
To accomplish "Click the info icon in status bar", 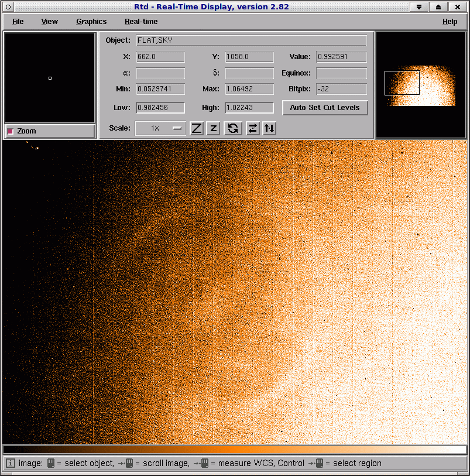I will tap(10, 463).
